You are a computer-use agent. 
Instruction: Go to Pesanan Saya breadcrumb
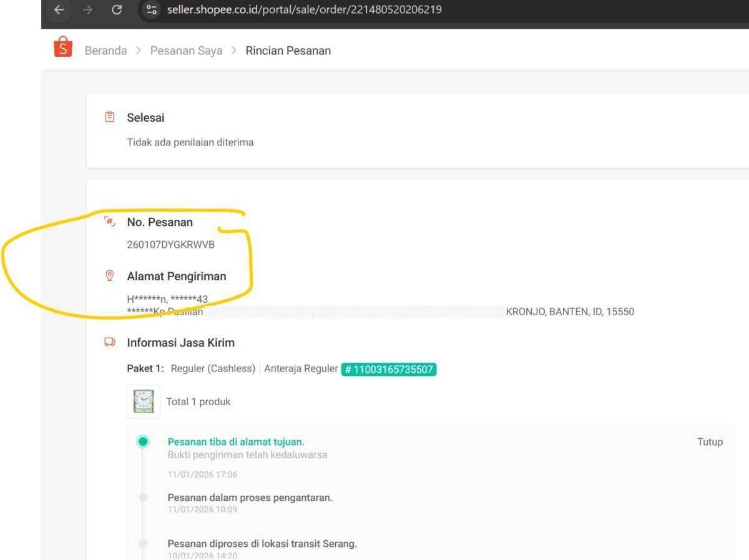[186, 51]
